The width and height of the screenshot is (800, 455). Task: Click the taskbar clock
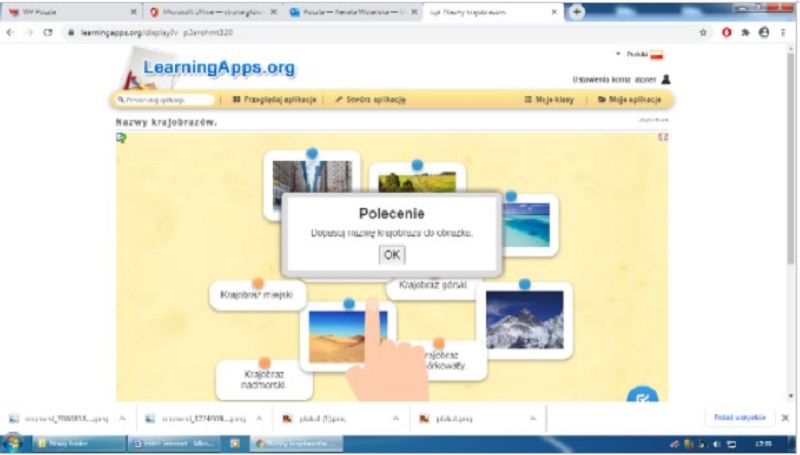point(763,444)
